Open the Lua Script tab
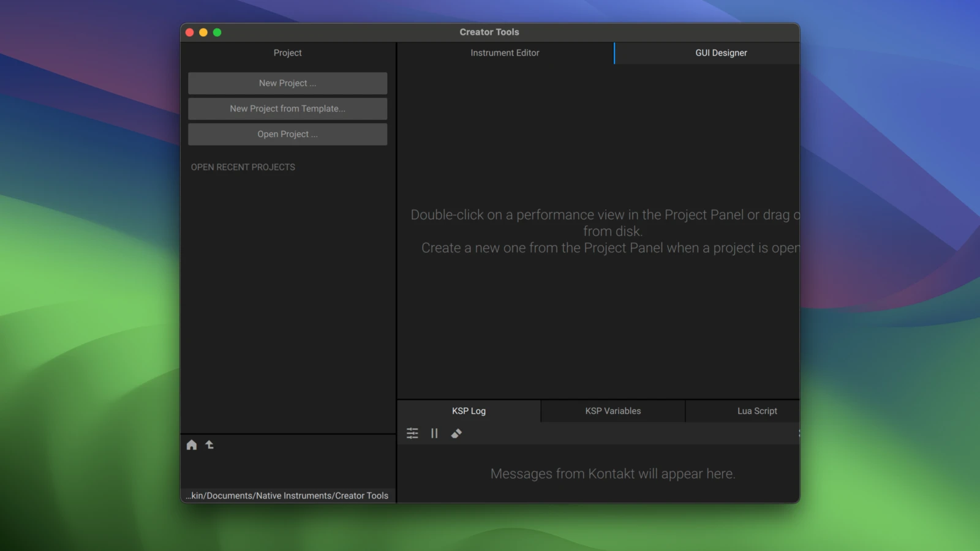This screenshot has height=551, width=980. [x=756, y=411]
